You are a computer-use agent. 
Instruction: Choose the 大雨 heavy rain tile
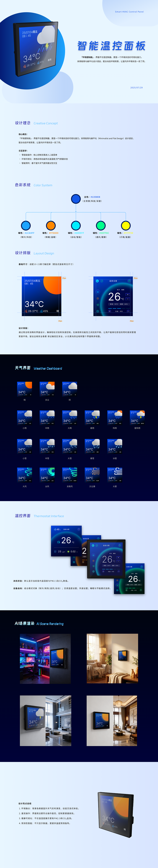click(x=70, y=418)
